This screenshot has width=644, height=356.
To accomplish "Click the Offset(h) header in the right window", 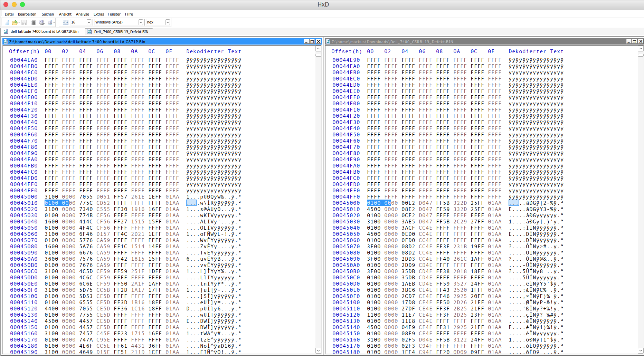I will (x=347, y=51).
